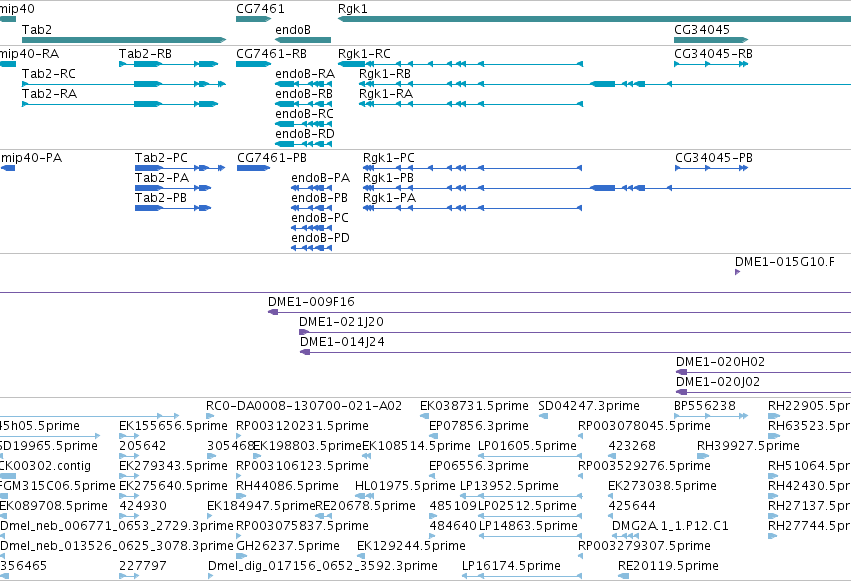Select the endoB-PA protein label
The width and height of the screenshot is (851, 581).
point(321,178)
